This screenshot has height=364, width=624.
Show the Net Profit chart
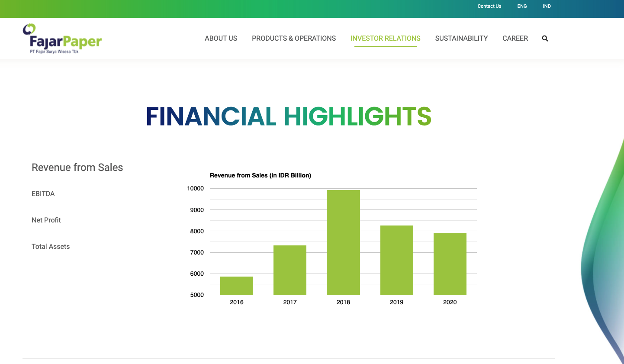[x=46, y=220]
